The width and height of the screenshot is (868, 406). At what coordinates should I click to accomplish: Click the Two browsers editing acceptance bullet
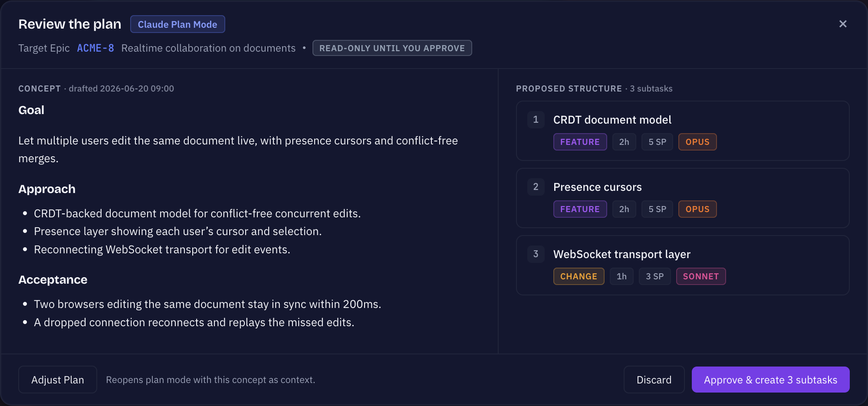[207, 304]
